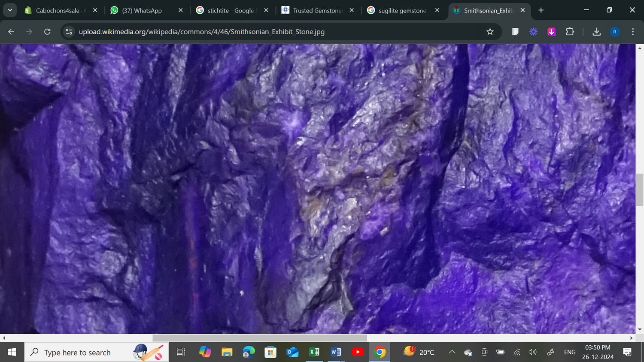The width and height of the screenshot is (644, 362).
Task: Show Chrome downloads
Action: tap(596, 32)
